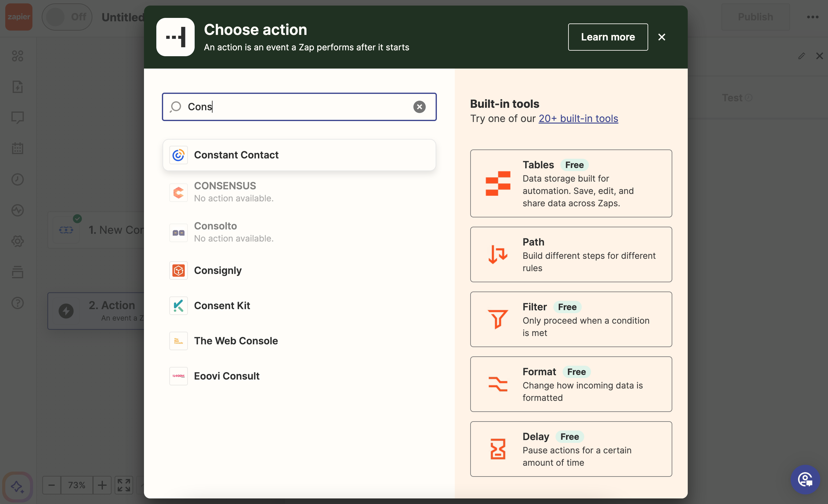Toggle the Zap On/Off switch
Image resolution: width=828 pixels, height=504 pixels.
click(x=66, y=17)
